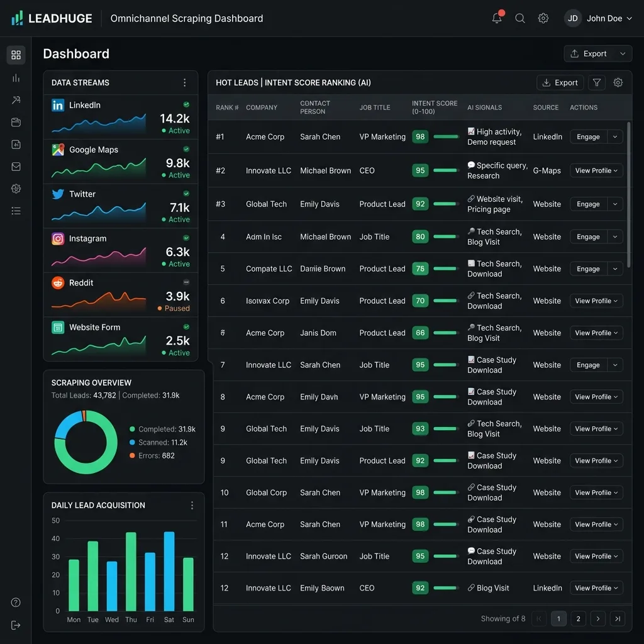Click the Saturday bar in daily chart
The height and width of the screenshot is (644, 644).
(169, 571)
